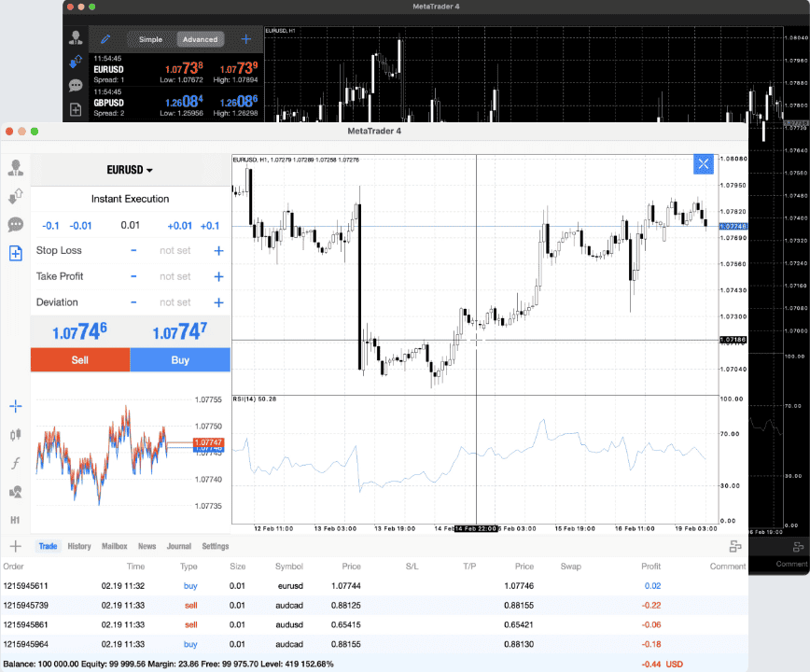Viewport: 810px width, 672px height.
Task: Click the H1 timeframe icon
Action: (15, 513)
